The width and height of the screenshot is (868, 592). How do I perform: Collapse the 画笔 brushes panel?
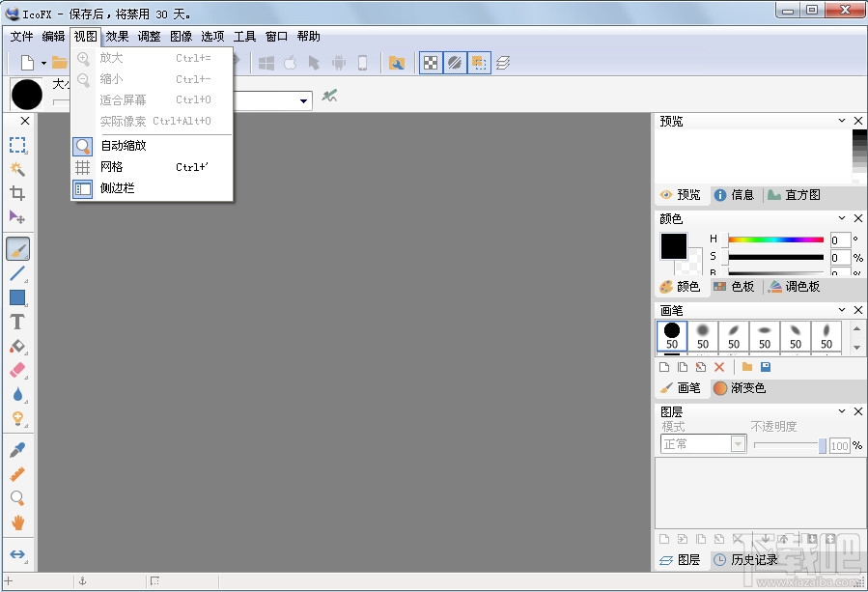[x=841, y=310]
